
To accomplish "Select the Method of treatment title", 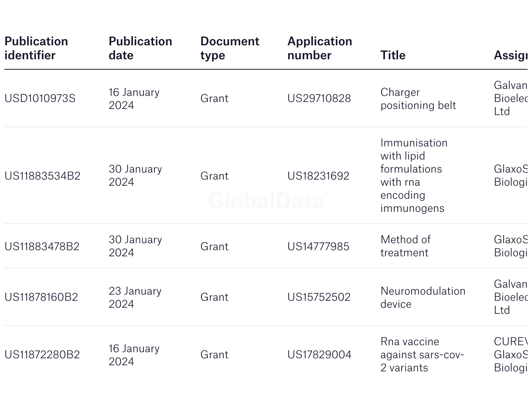I will coord(405,246).
